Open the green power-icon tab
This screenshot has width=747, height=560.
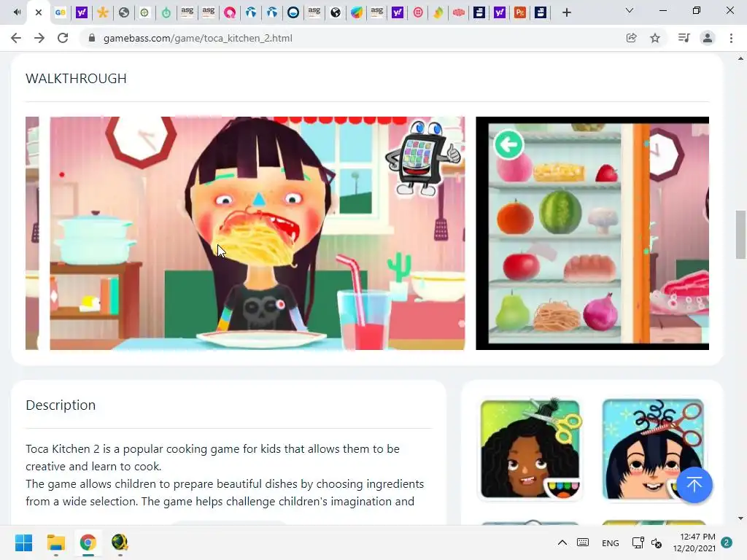166,12
